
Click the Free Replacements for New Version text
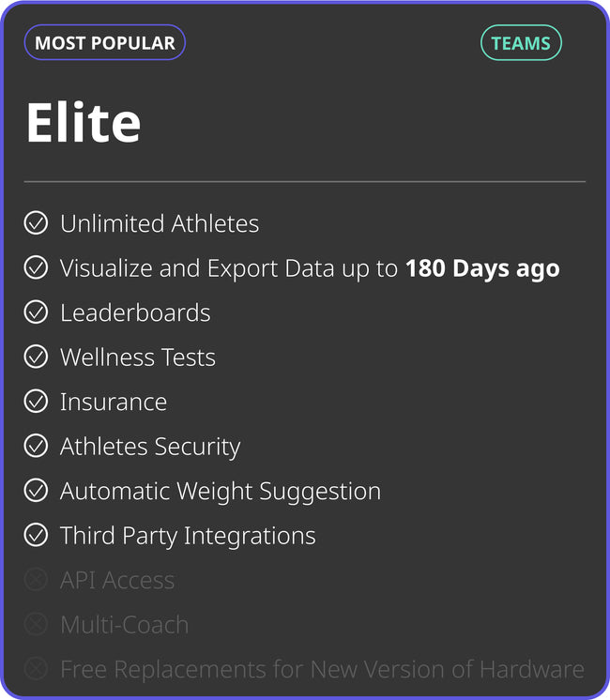(x=322, y=669)
